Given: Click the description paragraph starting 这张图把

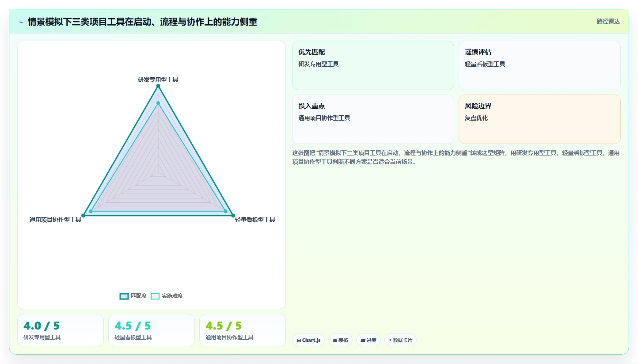Looking at the screenshot, I should pos(456,157).
